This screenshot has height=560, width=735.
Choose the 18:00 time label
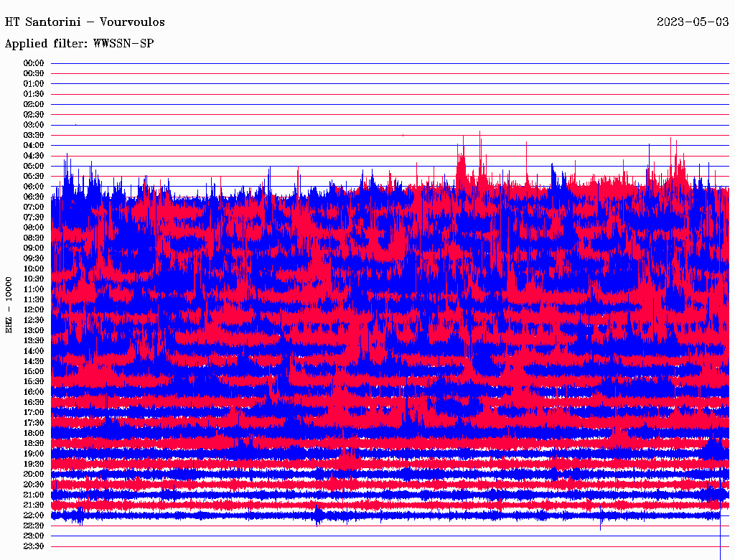tap(34, 433)
